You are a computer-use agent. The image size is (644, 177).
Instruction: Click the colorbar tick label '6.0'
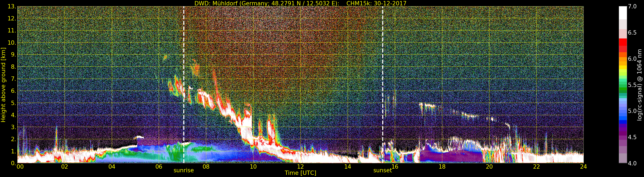(632, 59)
